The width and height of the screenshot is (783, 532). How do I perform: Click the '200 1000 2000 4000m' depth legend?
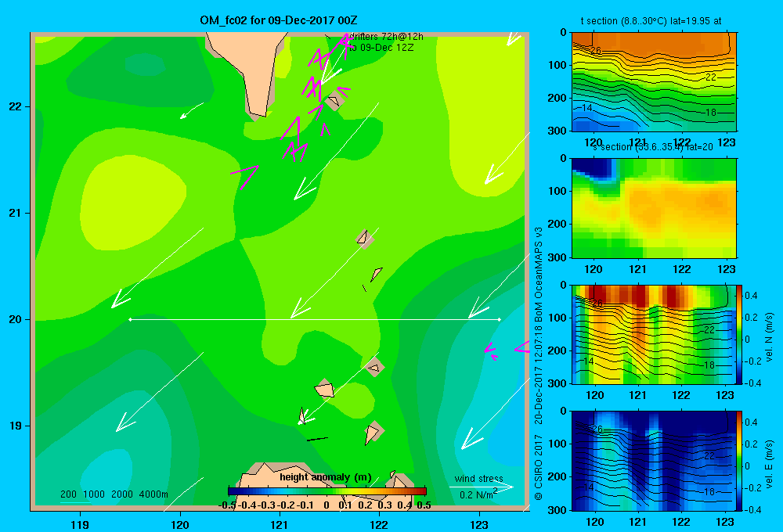[x=114, y=494]
